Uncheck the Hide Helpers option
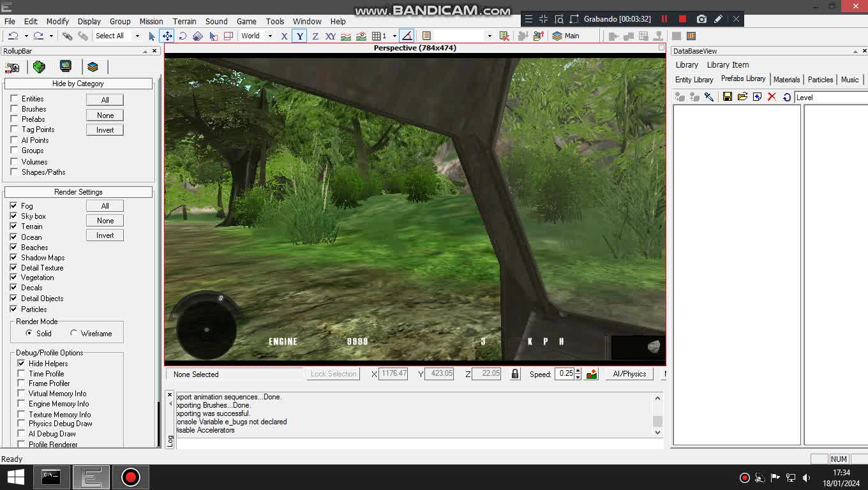Image resolution: width=868 pixels, height=490 pixels. tap(21, 363)
